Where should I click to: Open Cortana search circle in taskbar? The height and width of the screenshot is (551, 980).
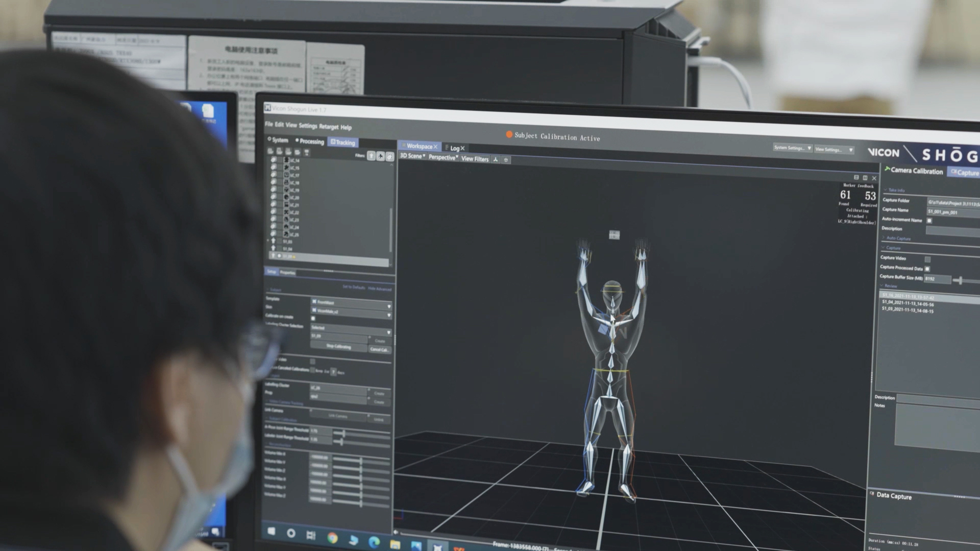[291, 534]
